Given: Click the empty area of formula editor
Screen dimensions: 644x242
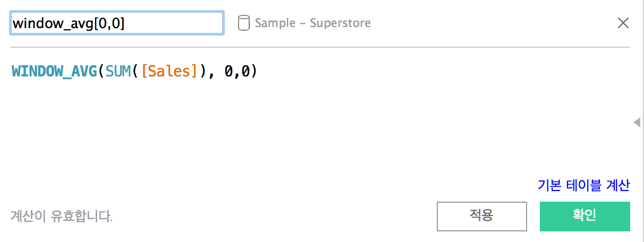Looking at the screenshot, I should coord(319,127).
